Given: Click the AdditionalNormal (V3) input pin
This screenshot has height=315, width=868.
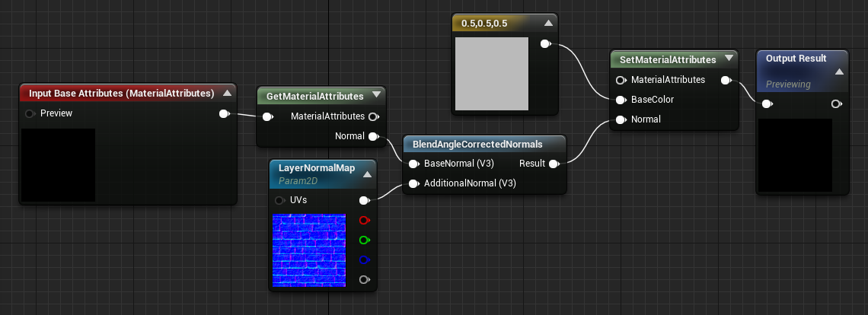Looking at the screenshot, I should [x=413, y=183].
